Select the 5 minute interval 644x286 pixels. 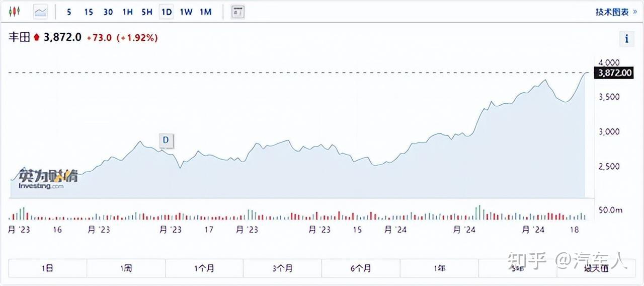coord(69,12)
